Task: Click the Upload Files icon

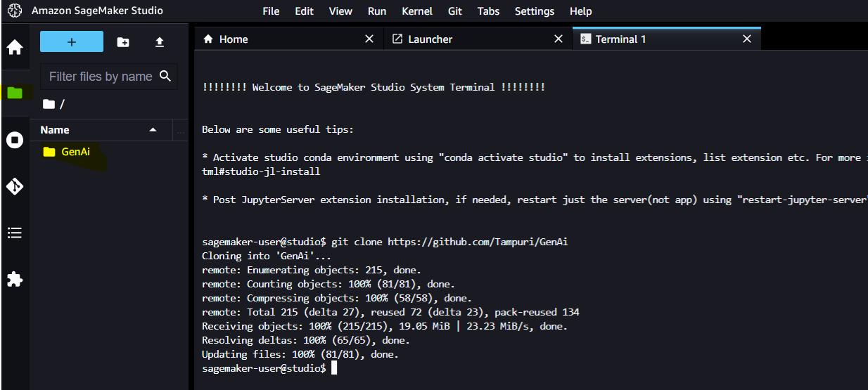Action: click(x=160, y=42)
